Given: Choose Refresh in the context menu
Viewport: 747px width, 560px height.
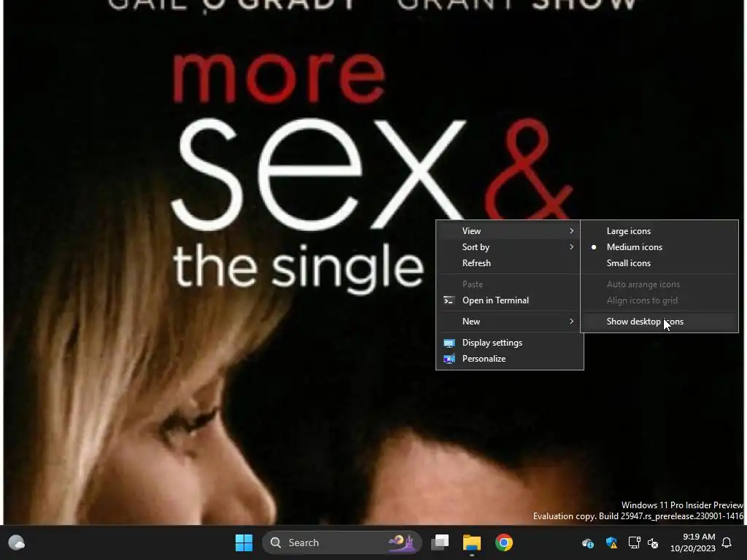Looking at the screenshot, I should (510, 263).
